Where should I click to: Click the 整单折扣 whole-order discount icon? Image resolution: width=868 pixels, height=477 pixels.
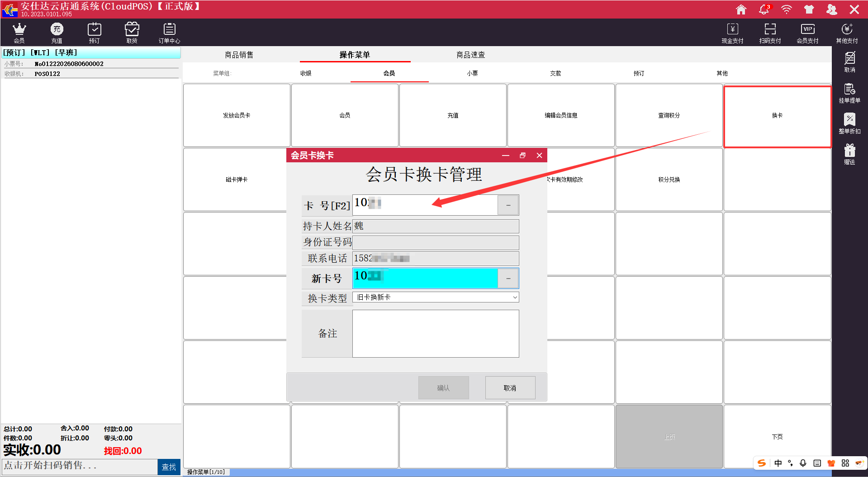(849, 123)
